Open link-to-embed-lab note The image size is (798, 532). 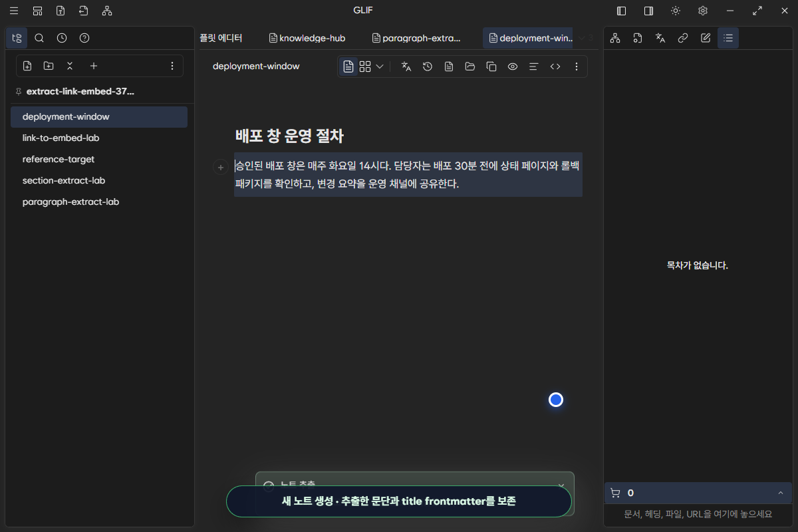[99, 138]
